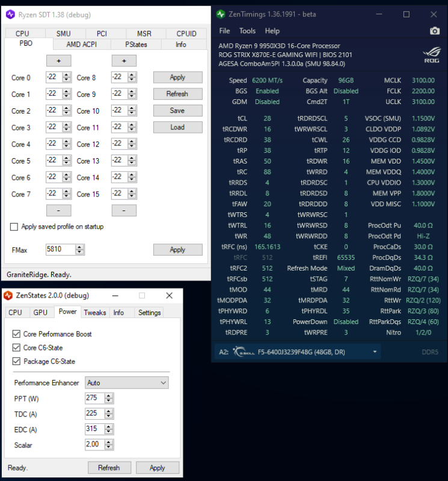
Task: Take a screenshot with ZenTimings camera icon
Action: (x=435, y=31)
